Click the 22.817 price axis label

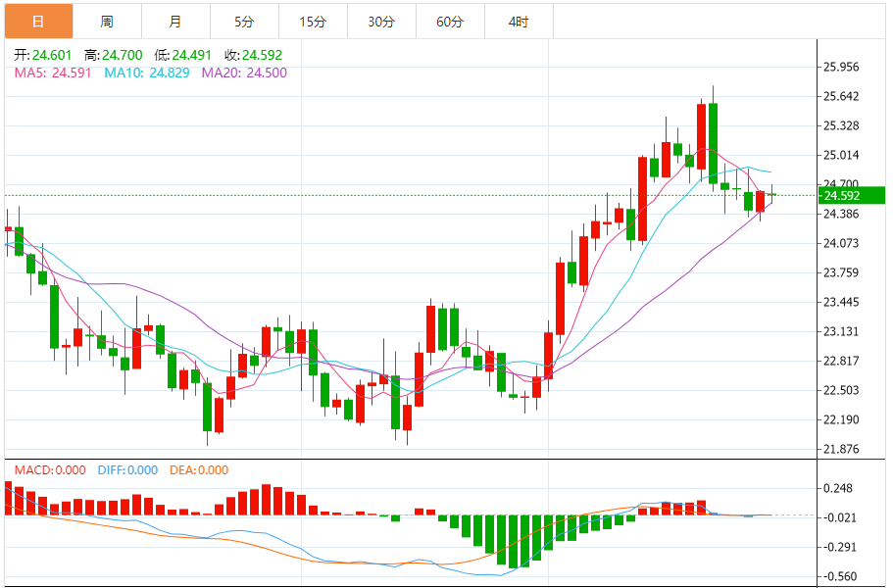point(841,361)
